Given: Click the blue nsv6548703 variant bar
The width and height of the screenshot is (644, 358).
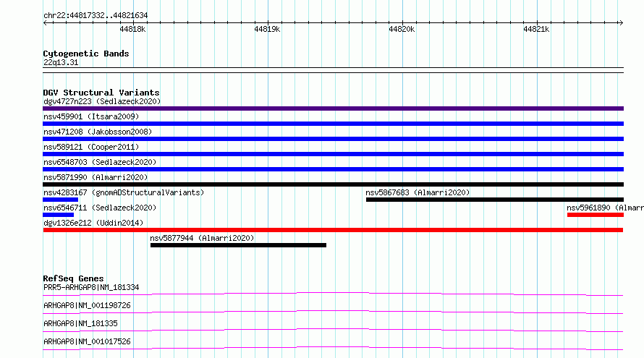Looking at the screenshot, I should point(333,169).
